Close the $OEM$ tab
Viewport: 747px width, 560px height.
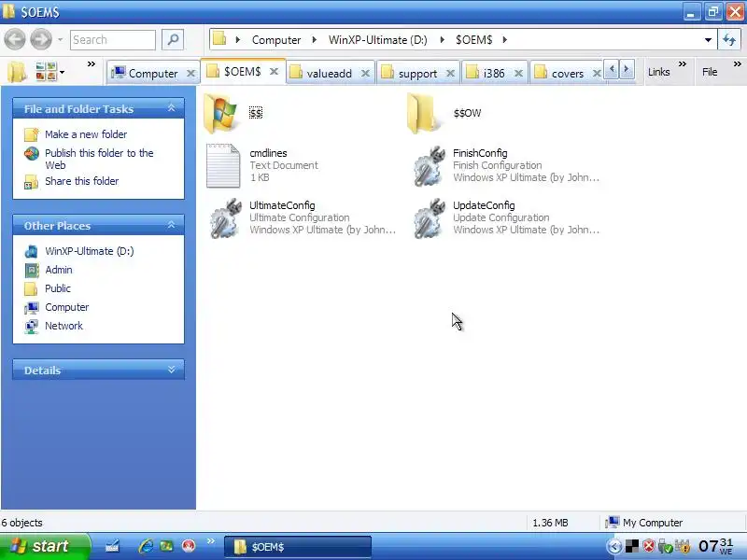point(274,72)
